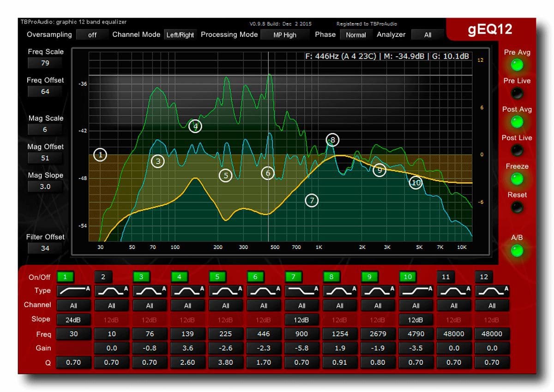Open band 12 Channel dropdown
The height and width of the screenshot is (392, 554).
coord(492,305)
